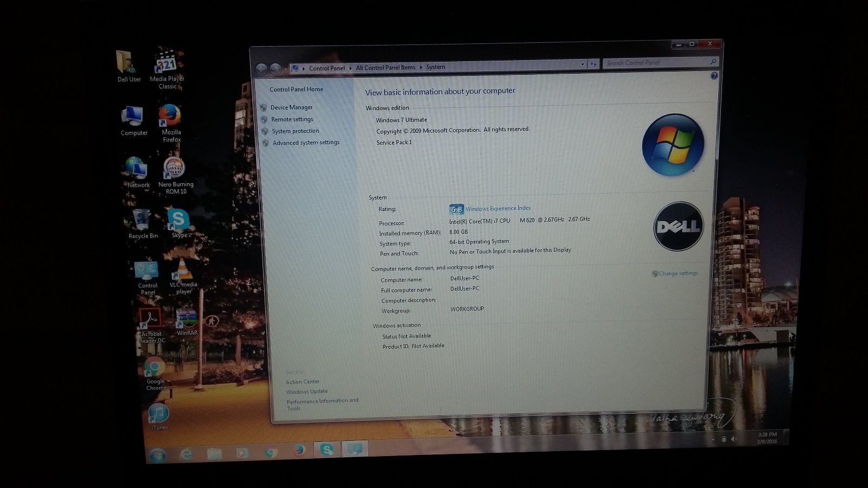Click the Firefox icon on the taskbar
This screenshot has height=488, width=868.
pyautogui.click(x=299, y=450)
